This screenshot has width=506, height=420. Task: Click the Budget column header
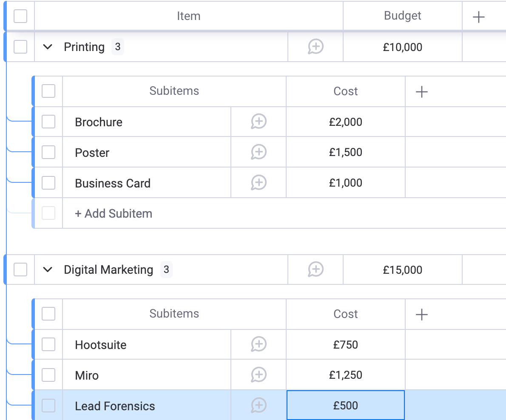click(x=402, y=16)
